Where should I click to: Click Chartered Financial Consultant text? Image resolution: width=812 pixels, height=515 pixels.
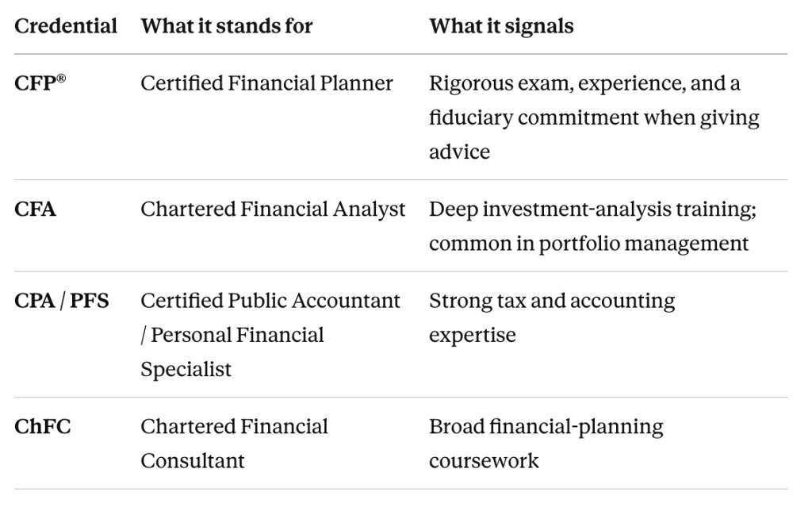(x=234, y=444)
